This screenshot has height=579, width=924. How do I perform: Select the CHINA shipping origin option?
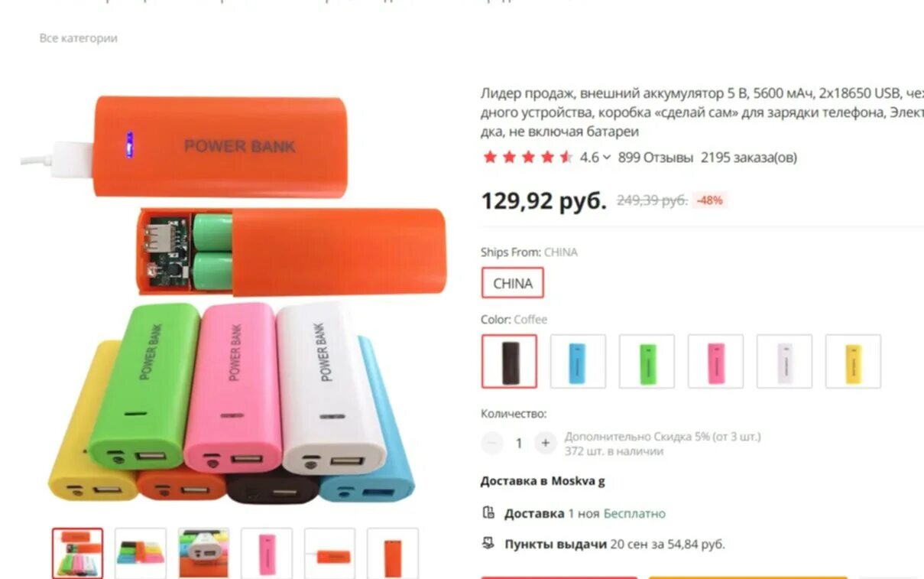(x=513, y=283)
